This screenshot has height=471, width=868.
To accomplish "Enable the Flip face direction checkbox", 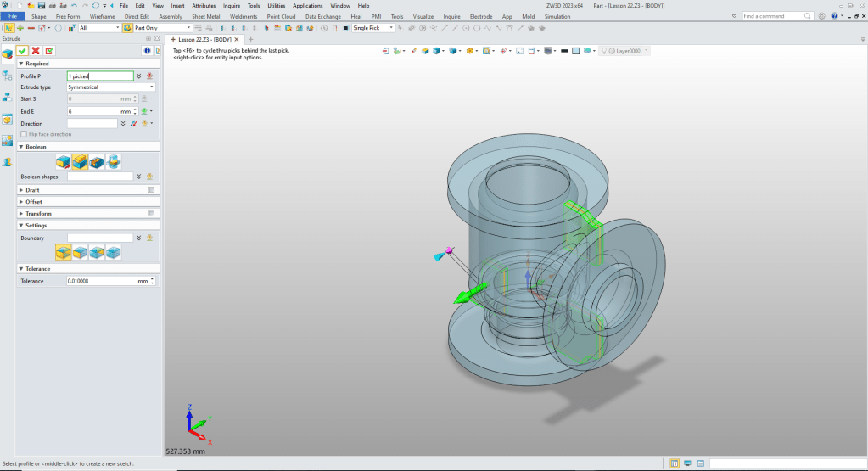I will pyautogui.click(x=25, y=134).
